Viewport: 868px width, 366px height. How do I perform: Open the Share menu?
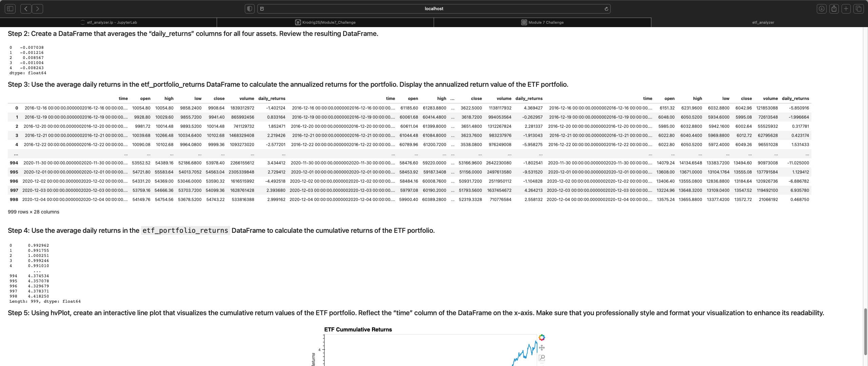[834, 8]
